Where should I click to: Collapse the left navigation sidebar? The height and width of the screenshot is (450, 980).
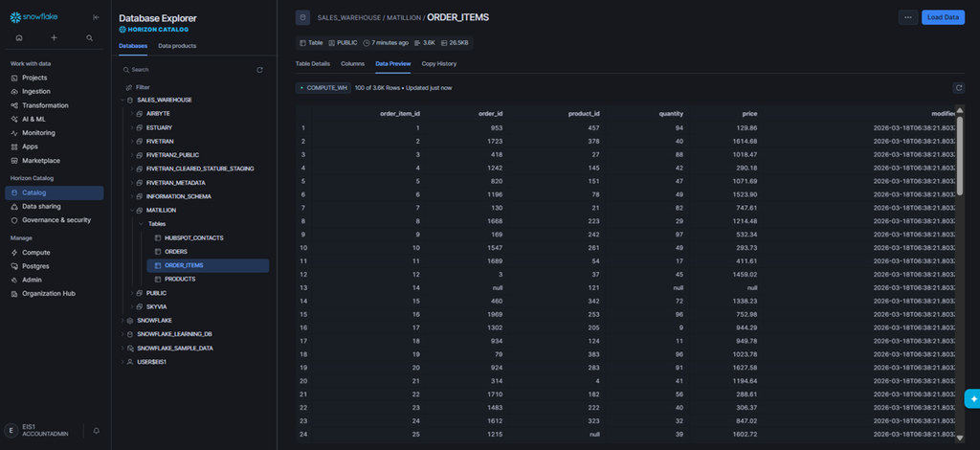[96, 17]
